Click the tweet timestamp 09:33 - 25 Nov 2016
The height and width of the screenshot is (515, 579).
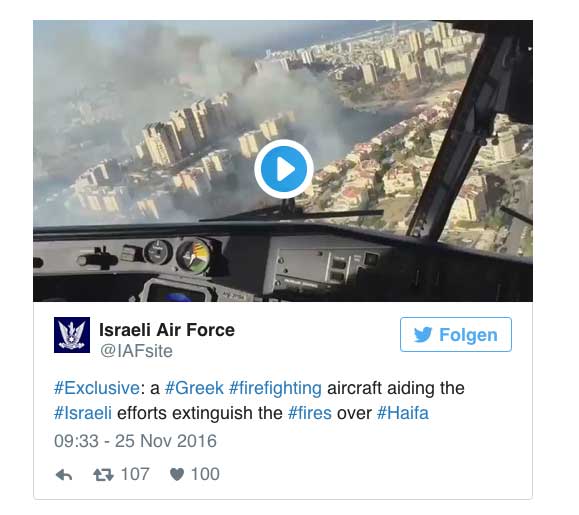(x=135, y=441)
